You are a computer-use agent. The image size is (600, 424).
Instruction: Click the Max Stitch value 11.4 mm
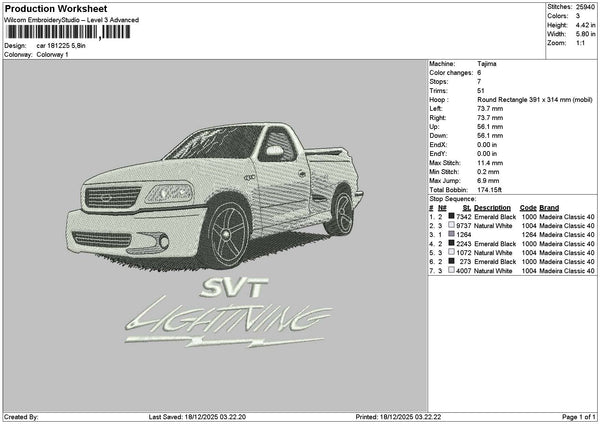coord(490,163)
